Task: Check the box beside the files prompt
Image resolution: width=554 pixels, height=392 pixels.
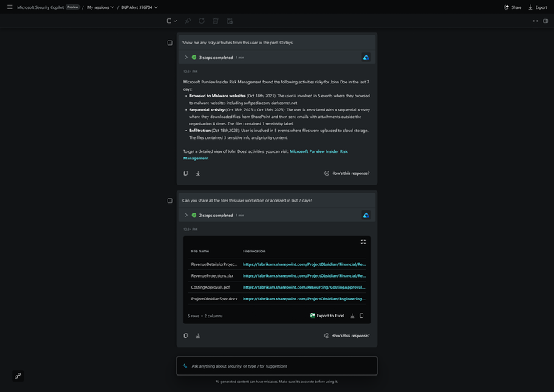Action: pos(170,201)
